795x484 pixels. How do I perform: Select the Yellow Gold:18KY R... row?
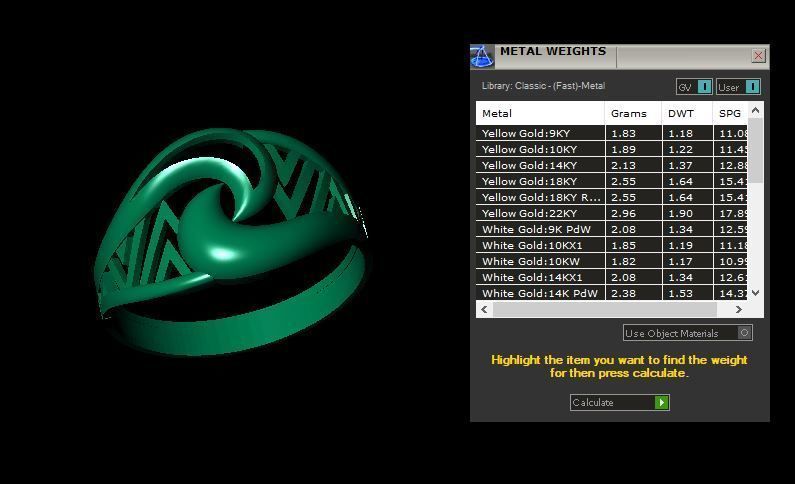tap(611, 197)
